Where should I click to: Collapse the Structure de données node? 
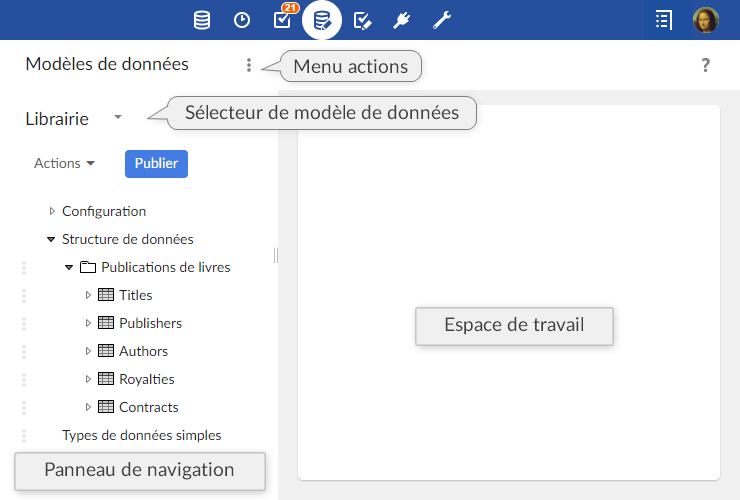pos(51,239)
